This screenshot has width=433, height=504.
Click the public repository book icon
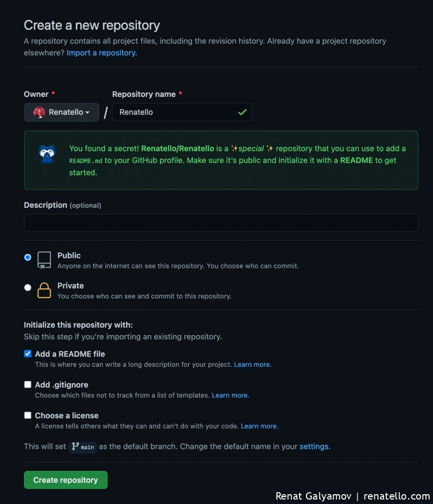[x=44, y=260]
